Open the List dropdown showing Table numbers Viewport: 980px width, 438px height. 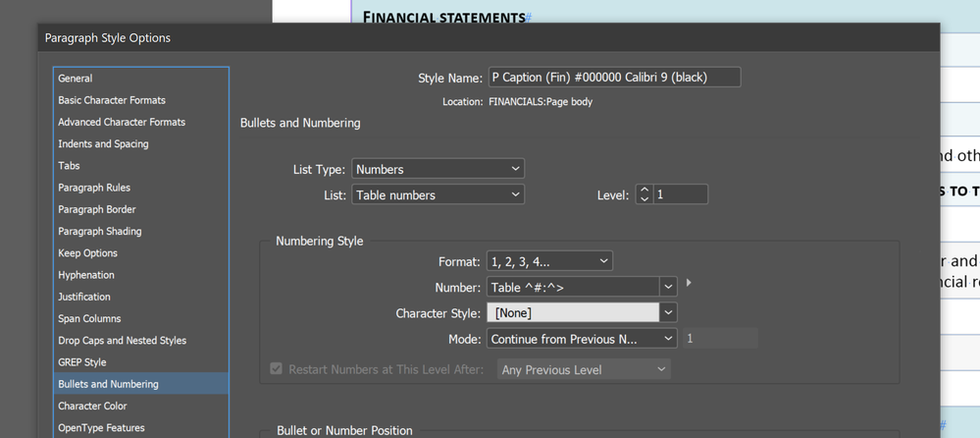pyautogui.click(x=438, y=195)
